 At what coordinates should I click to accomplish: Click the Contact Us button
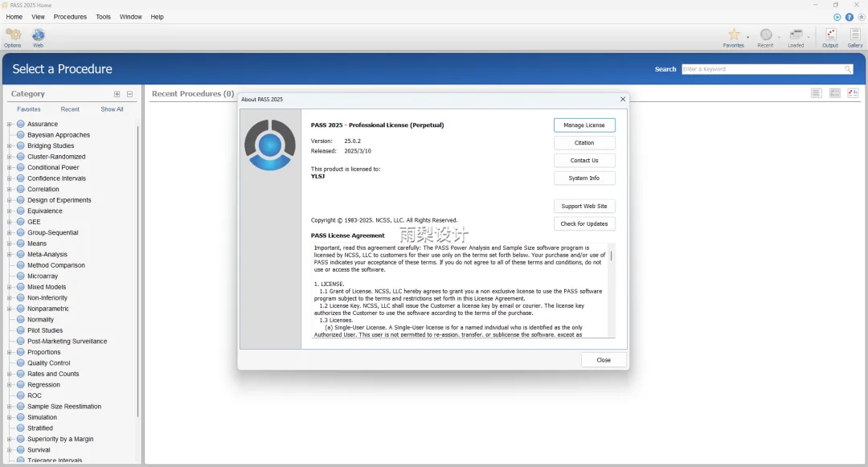pyautogui.click(x=584, y=161)
